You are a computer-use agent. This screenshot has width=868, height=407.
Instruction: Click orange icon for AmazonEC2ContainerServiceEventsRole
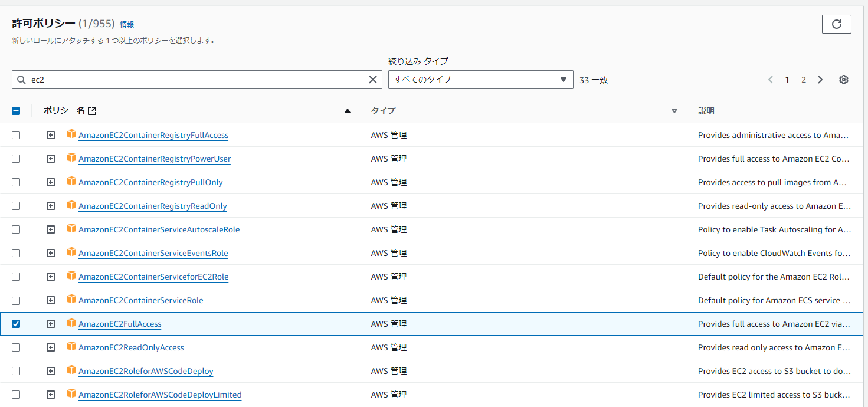click(x=72, y=252)
